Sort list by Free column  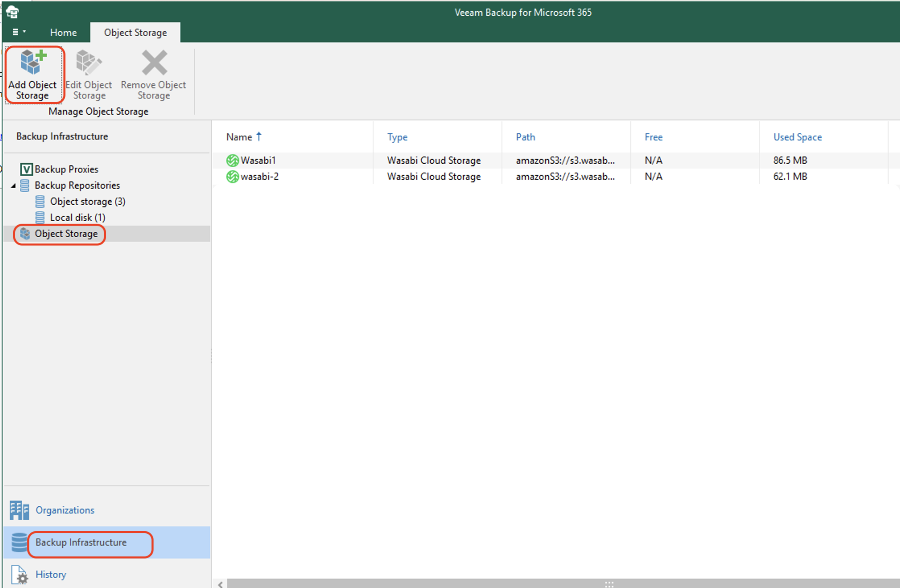click(653, 137)
